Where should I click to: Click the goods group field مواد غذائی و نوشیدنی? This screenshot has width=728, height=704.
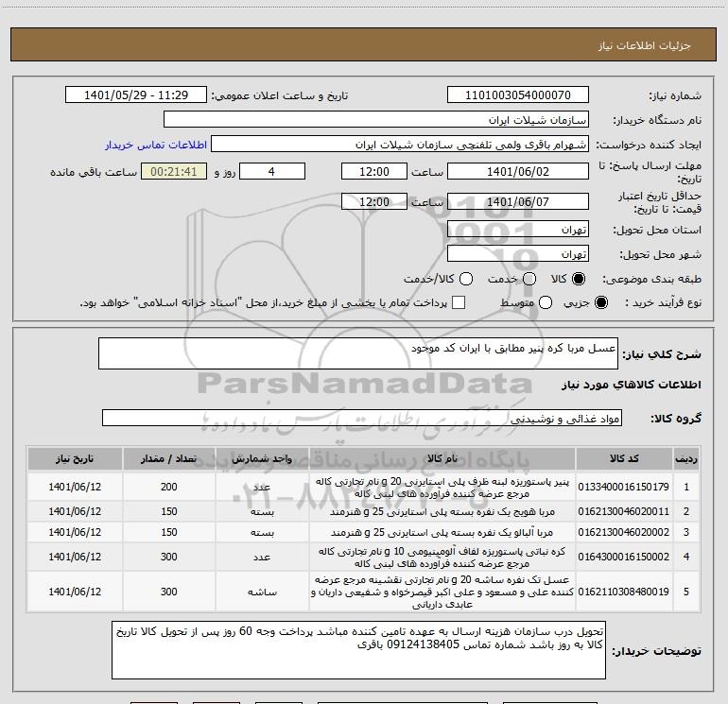pyautogui.click(x=362, y=418)
